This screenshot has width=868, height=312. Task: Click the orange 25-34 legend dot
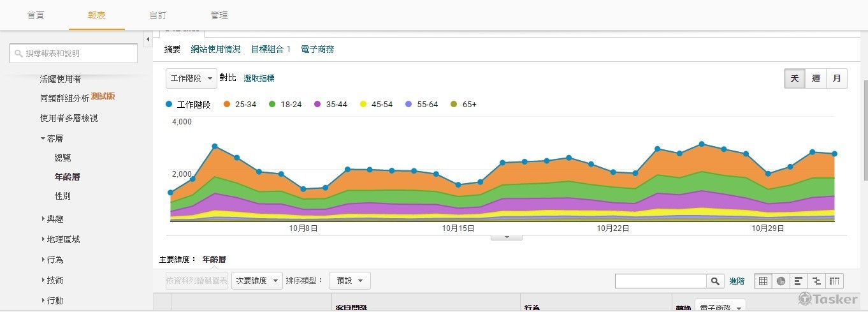click(x=227, y=104)
